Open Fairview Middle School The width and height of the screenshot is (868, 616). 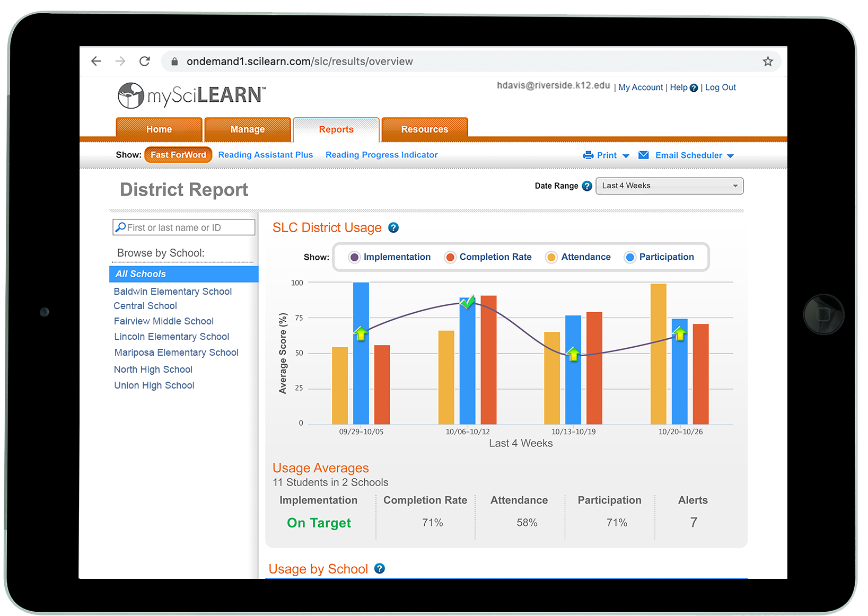[x=164, y=321]
